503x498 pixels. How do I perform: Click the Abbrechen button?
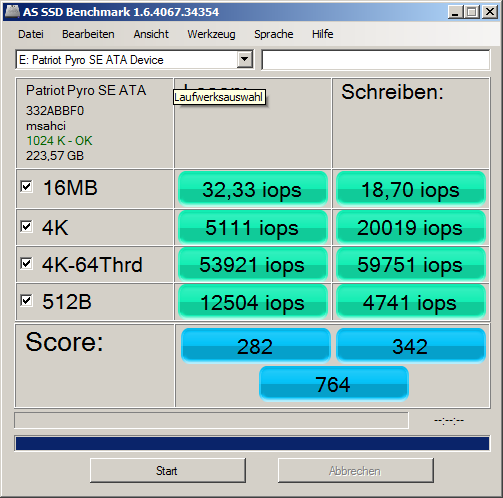pyautogui.click(x=356, y=470)
